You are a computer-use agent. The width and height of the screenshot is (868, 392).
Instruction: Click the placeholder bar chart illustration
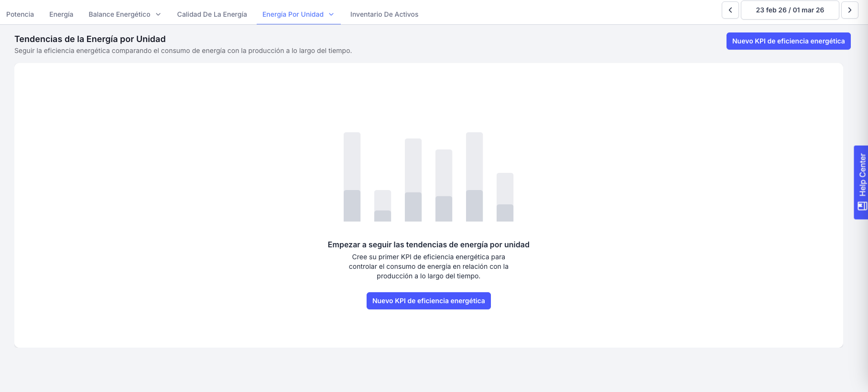428,177
